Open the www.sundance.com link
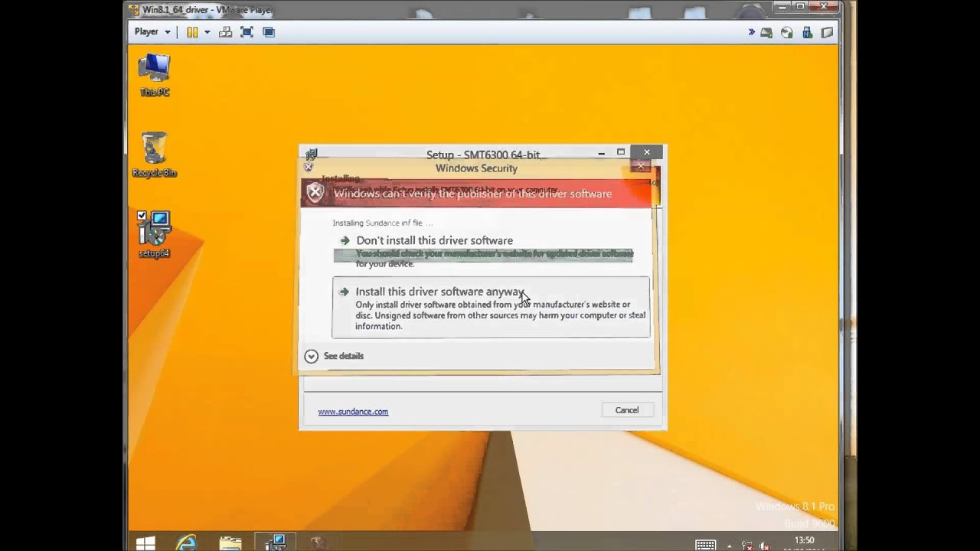980x551 pixels. (353, 412)
